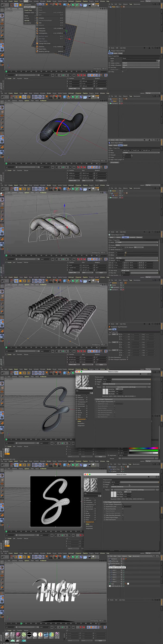Adjust Strength slider in Material Editor, Height 5 cm
The width and height of the screenshot is (163, 644).
(x=131, y=379)
